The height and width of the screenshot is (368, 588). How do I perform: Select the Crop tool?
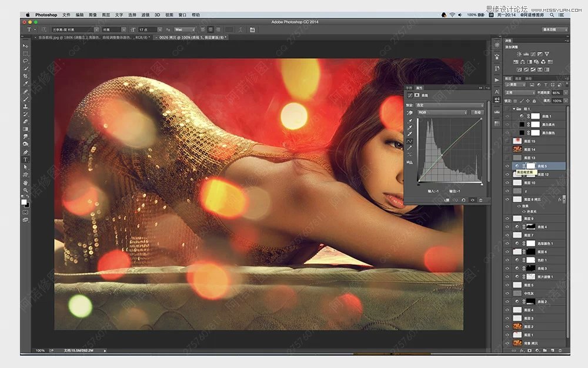(25, 76)
